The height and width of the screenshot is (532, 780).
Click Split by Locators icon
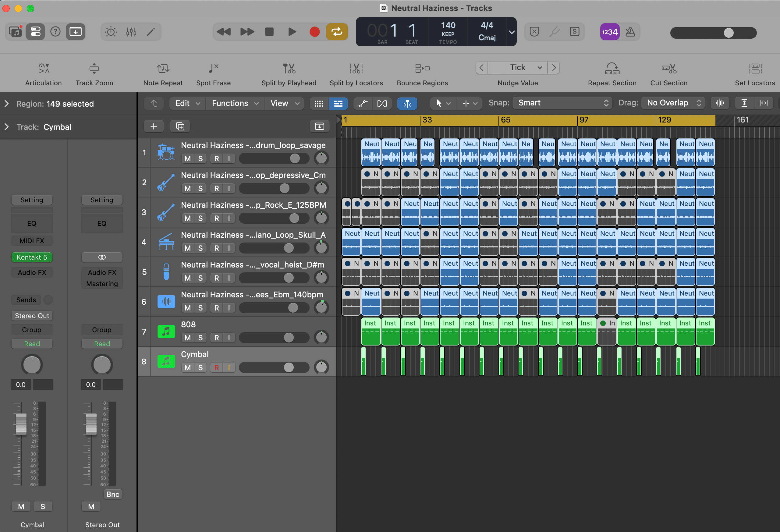coord(356,69)
